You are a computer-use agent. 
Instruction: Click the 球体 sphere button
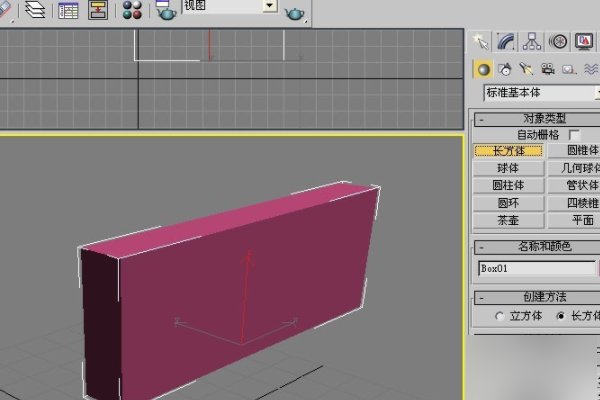(509, 168)
